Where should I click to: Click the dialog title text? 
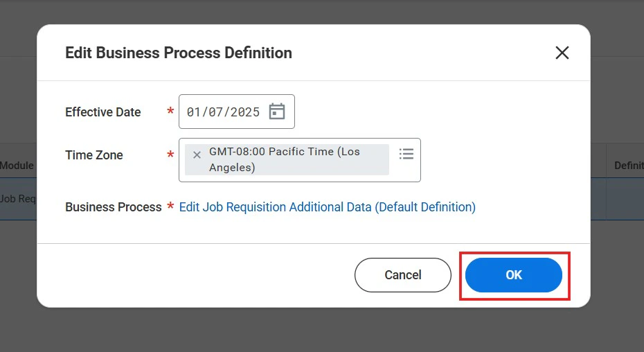(x=178, y=53)
